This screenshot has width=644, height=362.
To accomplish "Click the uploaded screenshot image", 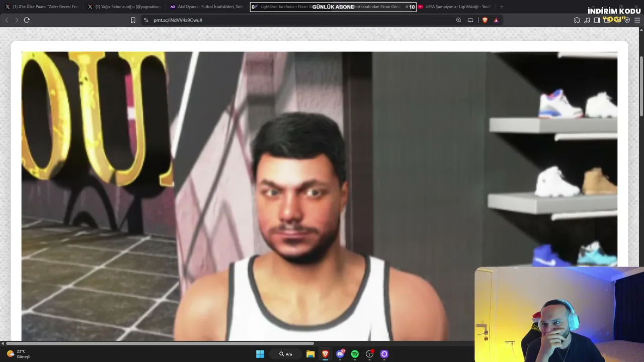I will click(x=319, y=196).
